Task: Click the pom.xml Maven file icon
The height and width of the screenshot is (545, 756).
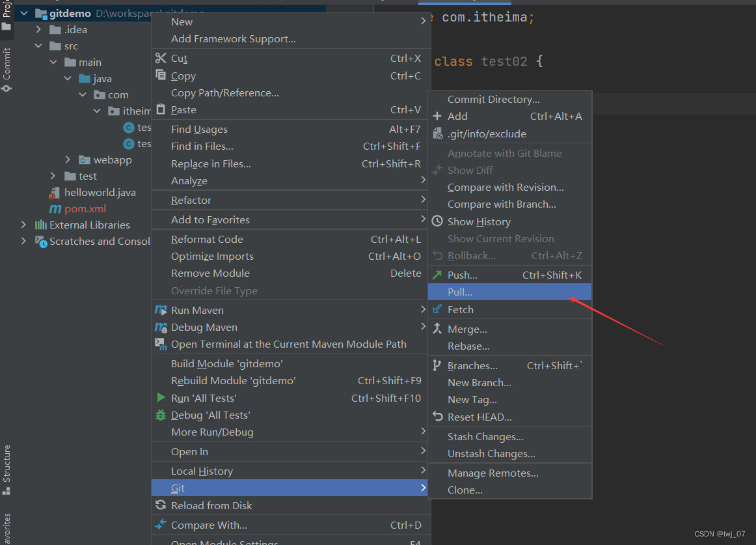Action: 55,208
